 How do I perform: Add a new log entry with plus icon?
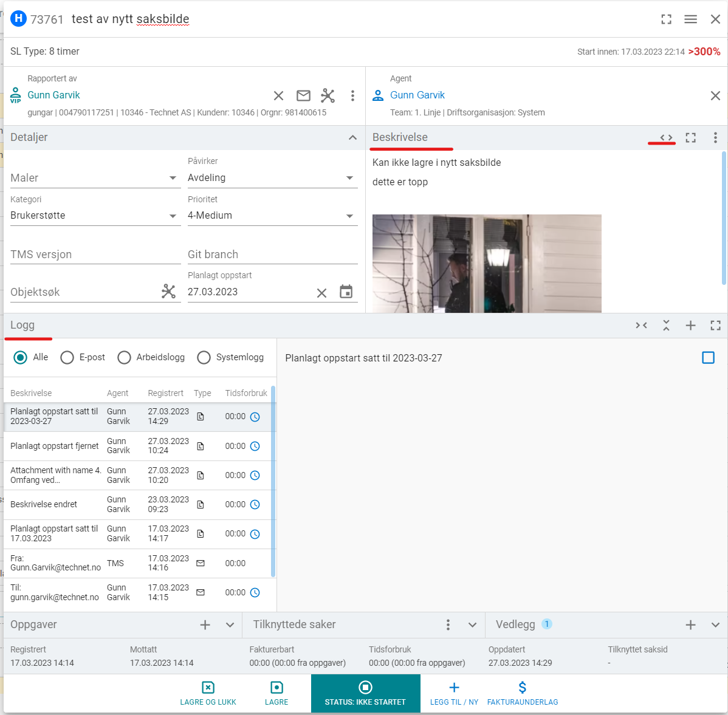click(690, 326)
